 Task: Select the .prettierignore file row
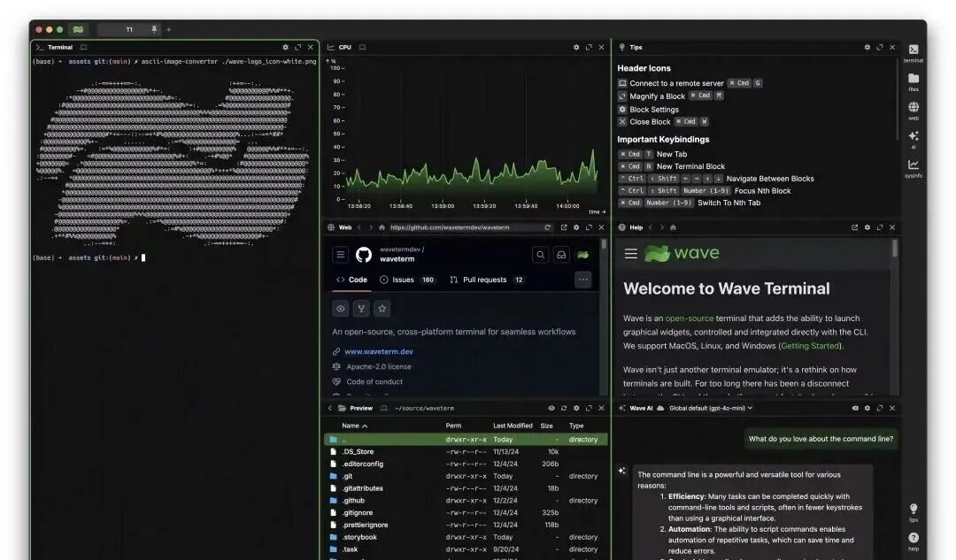466,525
